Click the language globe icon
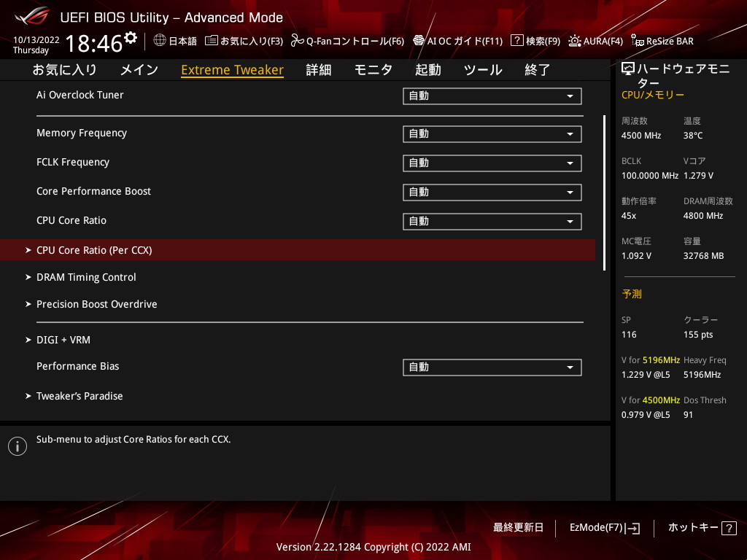The width and height of the screenshot is (747, 560). point(160,40)
